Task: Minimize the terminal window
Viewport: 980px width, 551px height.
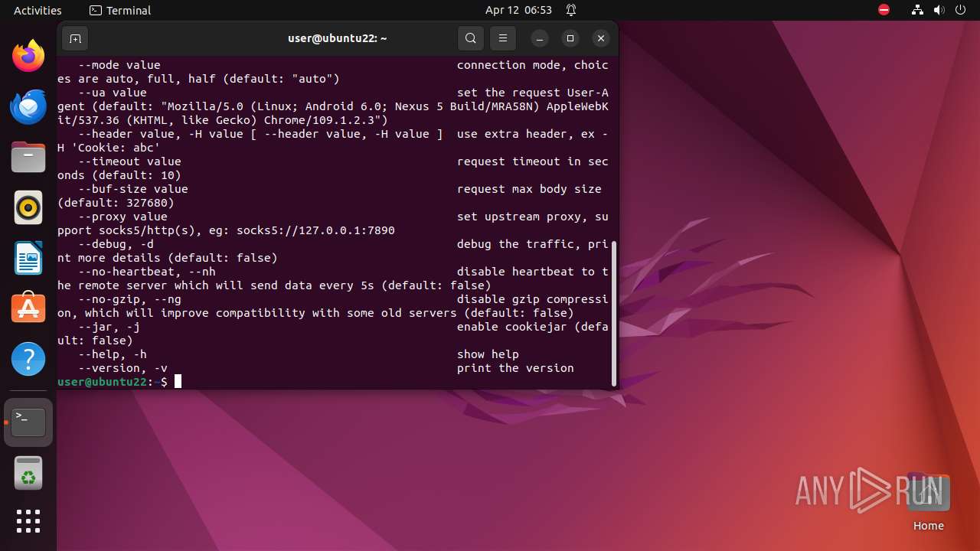Action: coord(540,38)
